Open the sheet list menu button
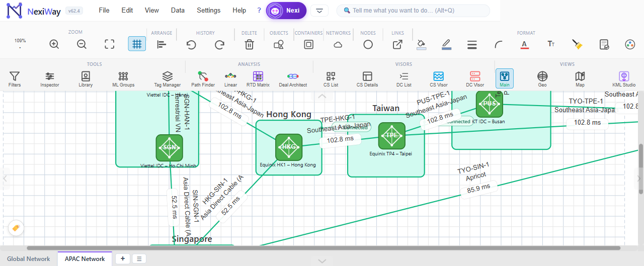Viewport: 644px width, 266px height. click(x=139, y=259)
